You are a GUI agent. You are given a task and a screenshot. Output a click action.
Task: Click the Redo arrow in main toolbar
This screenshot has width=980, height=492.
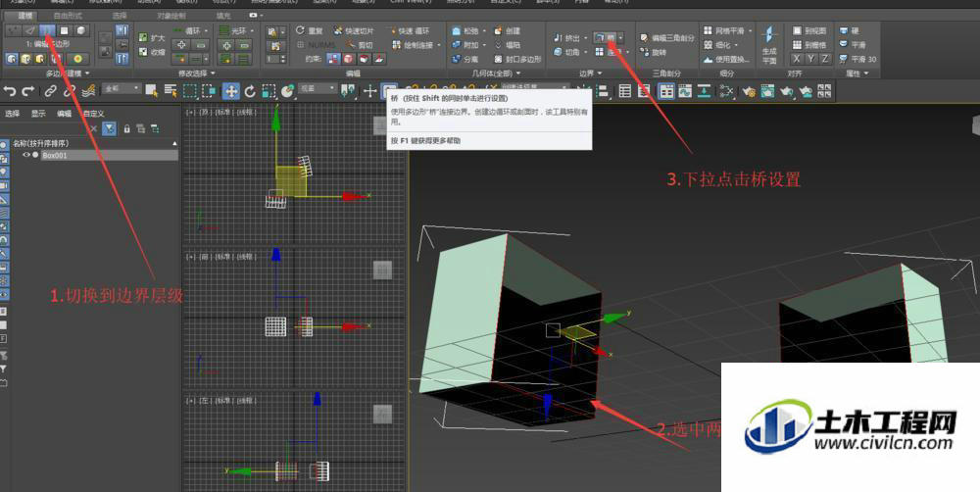coord(27,91)
